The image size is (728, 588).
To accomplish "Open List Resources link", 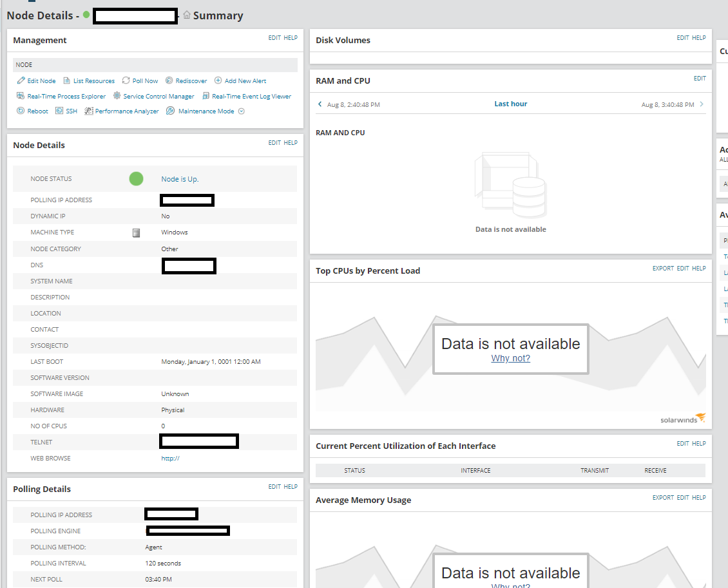I will pos(94,81).
